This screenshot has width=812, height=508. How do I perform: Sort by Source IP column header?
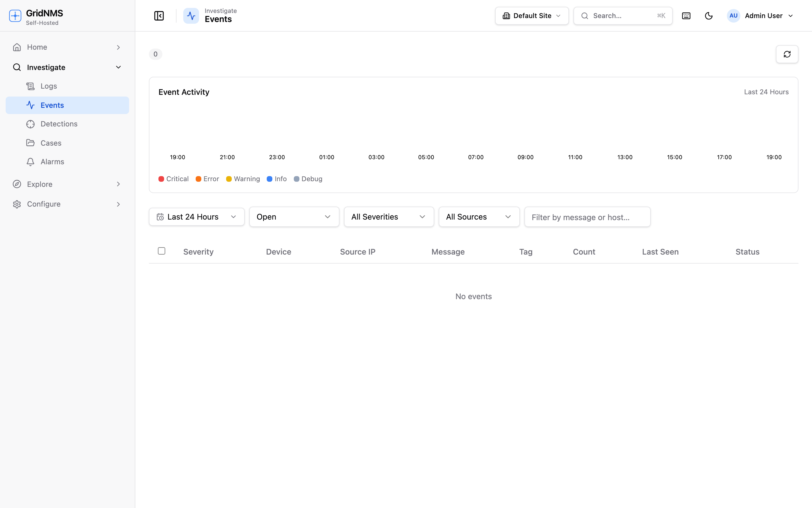[358, 252]
